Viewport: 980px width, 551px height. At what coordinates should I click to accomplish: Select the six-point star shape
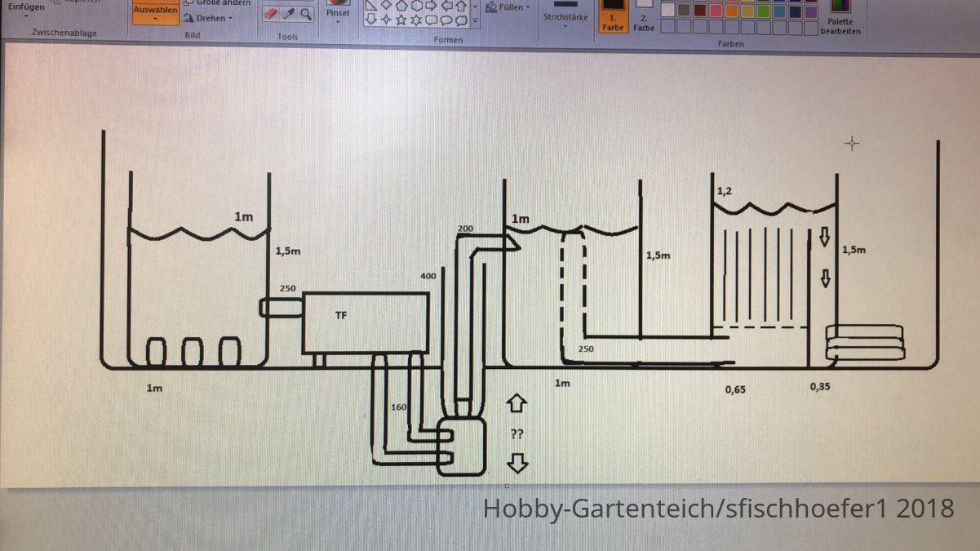[416, 20]
